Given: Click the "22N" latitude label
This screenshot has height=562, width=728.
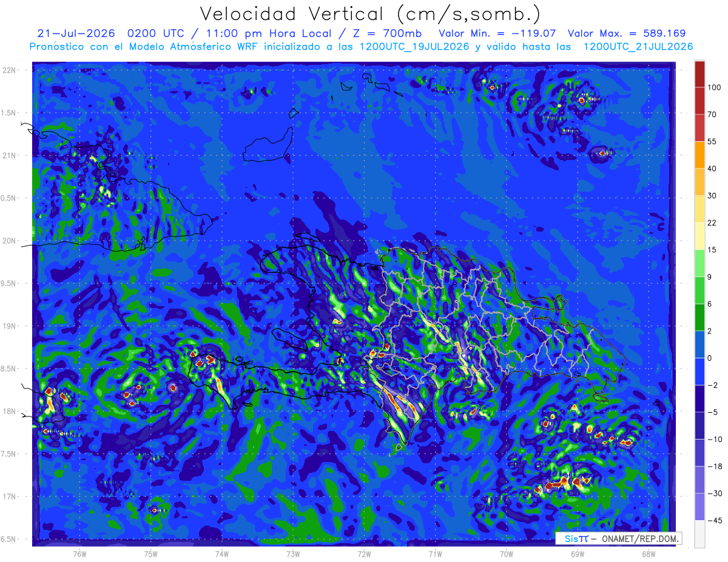Looking at the screenshot, I should click(x=10, y=70).
